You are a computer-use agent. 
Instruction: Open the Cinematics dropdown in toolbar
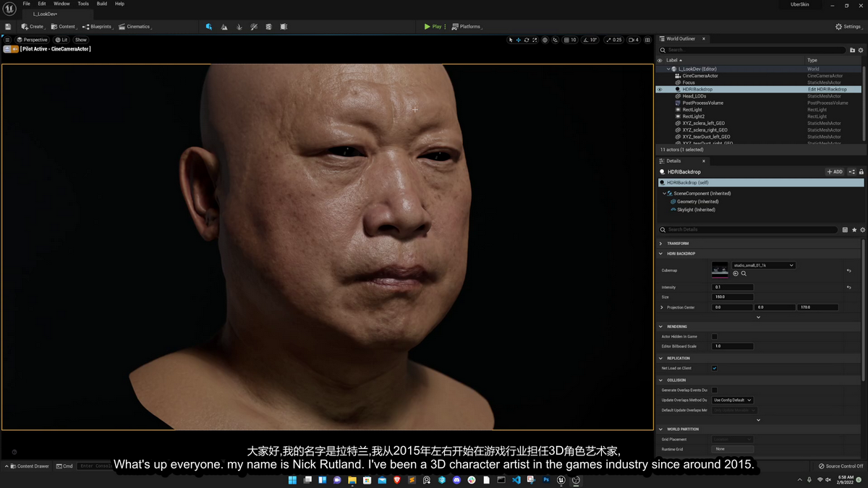coord(135,27)
